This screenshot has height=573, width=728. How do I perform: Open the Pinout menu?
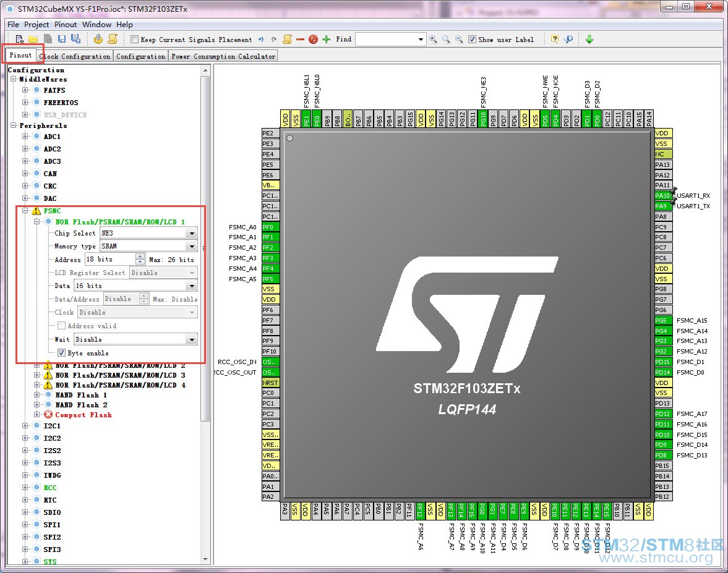(x=66, y=25)
